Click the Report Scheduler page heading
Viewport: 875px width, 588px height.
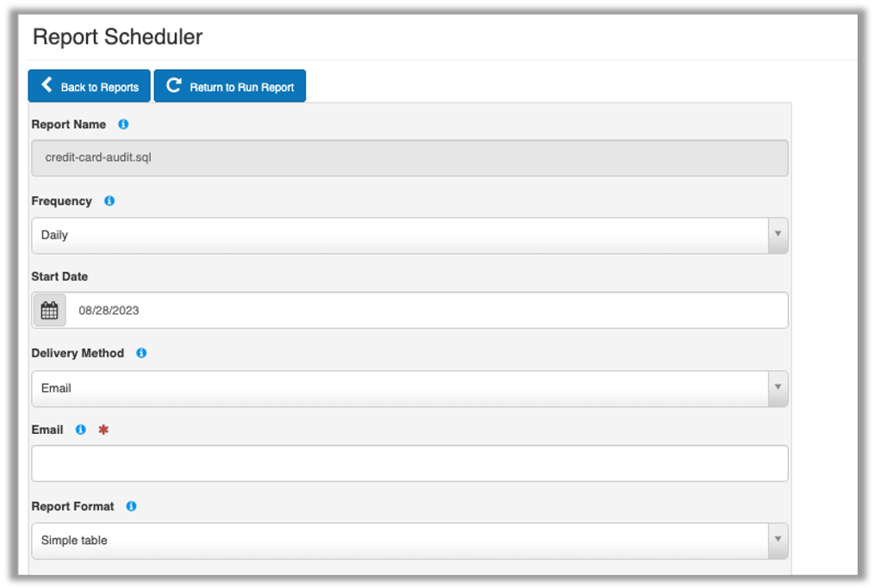click(118, 37)
